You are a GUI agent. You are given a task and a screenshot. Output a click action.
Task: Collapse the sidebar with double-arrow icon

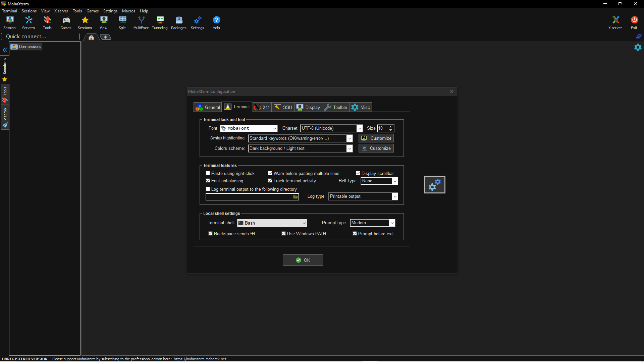pyautogui.click(x=5, y=50)
